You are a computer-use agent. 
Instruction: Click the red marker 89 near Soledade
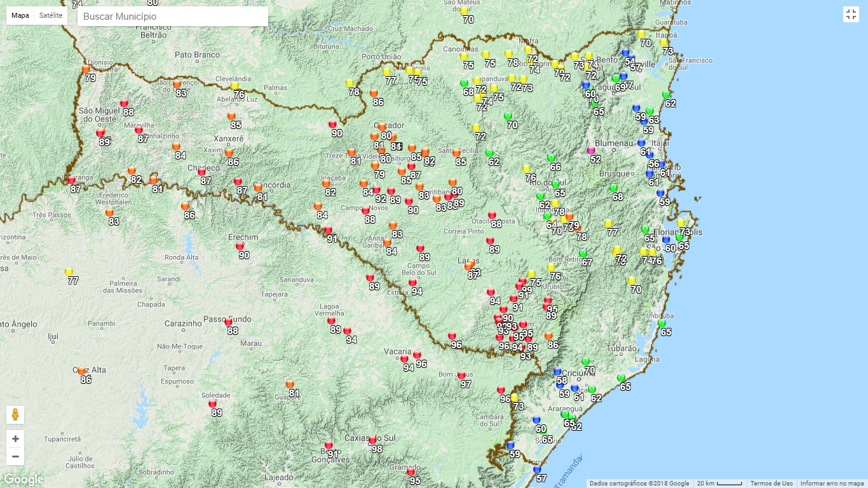tap(212, 403)
